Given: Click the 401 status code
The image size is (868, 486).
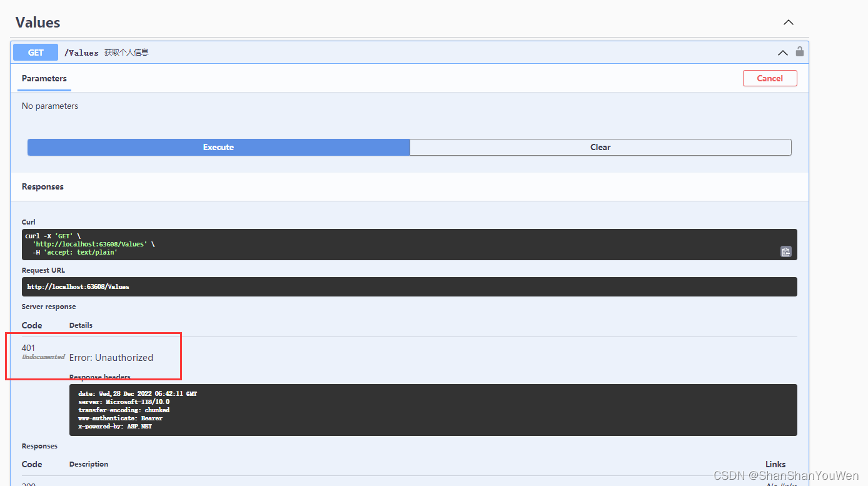Looking at the screenshot, I should click(x=28, y=348).
